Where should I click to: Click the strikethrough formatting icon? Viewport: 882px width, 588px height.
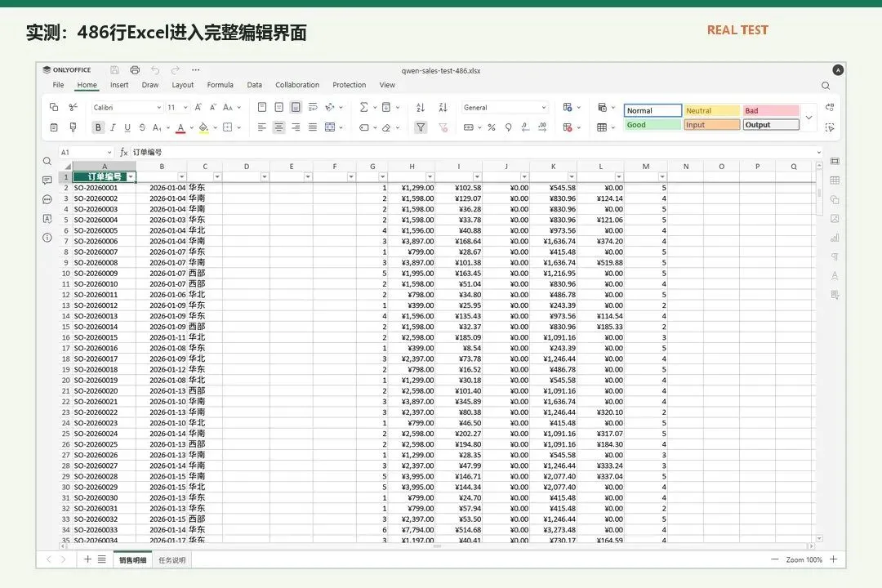(x=142, y=127)
